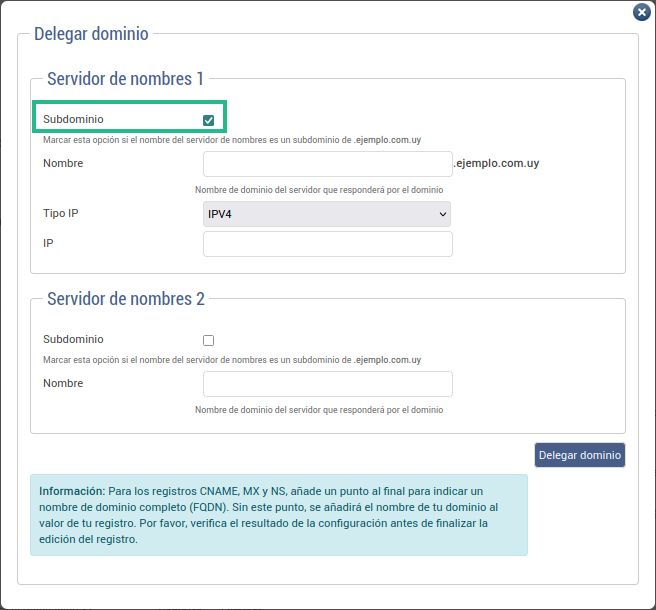656x610 pixels.
Task: Click into the IP address input field
Action: [x=327, y=244]
